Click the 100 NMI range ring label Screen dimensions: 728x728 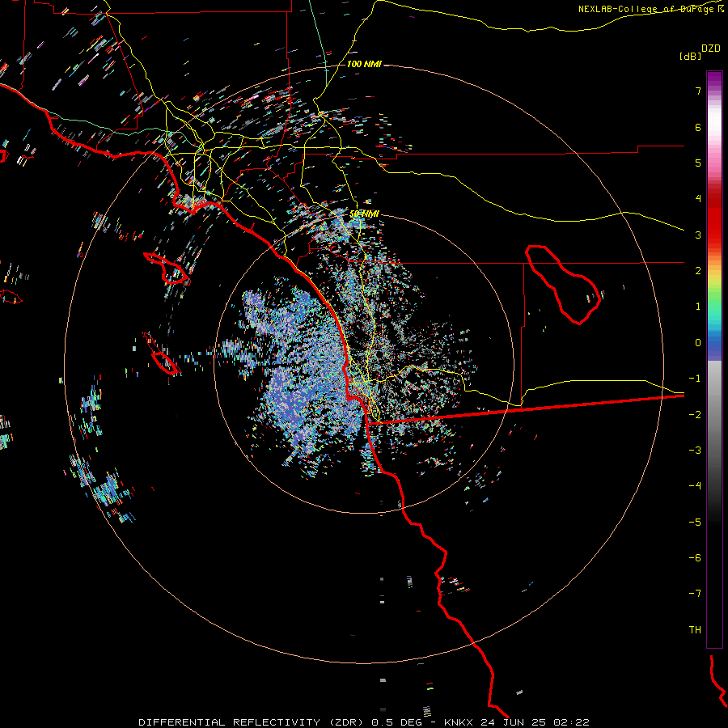click(x=364, y=64)
